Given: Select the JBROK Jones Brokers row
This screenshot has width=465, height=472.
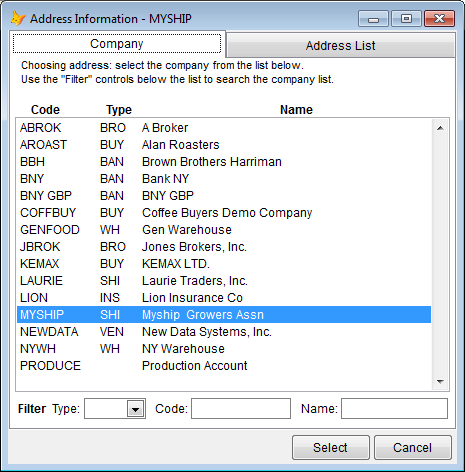Looking at the screenshot, I should (224, 247).
